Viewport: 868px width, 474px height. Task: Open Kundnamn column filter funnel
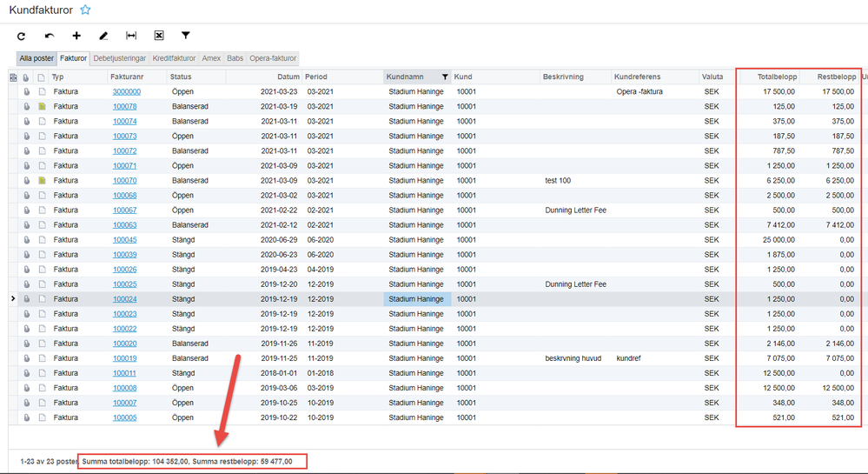tap(445, 77)
